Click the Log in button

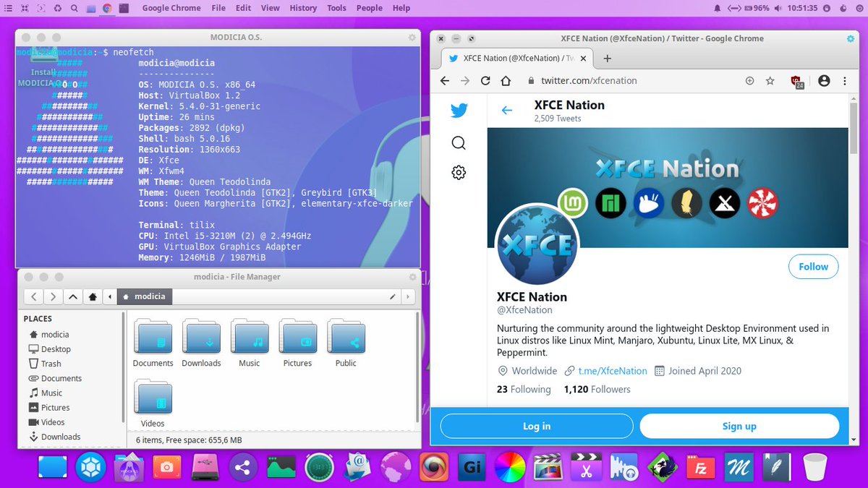coord(537,427)
